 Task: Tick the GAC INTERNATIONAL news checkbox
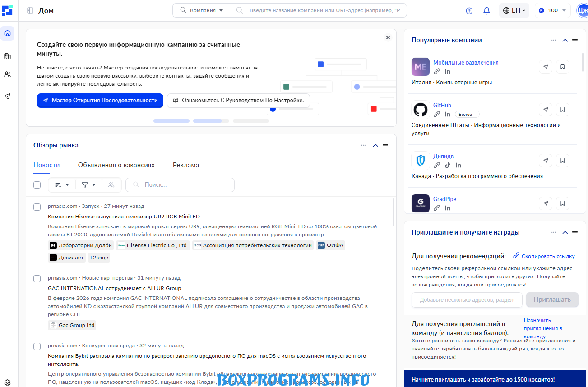37,279
